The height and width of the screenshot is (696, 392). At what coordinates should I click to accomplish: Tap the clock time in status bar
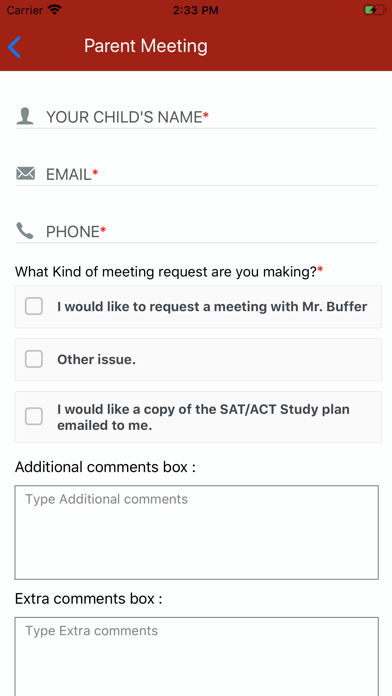tap(195, 10)
